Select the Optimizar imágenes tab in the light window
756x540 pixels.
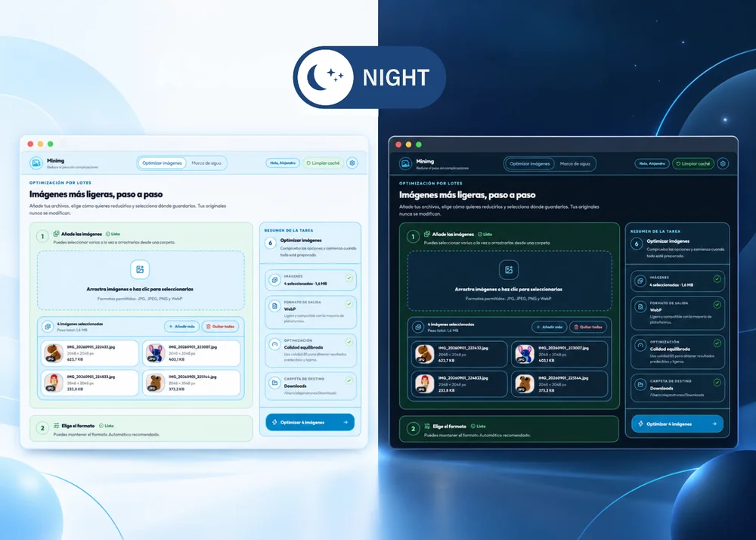pyautogui.click(x=162, y=163)
